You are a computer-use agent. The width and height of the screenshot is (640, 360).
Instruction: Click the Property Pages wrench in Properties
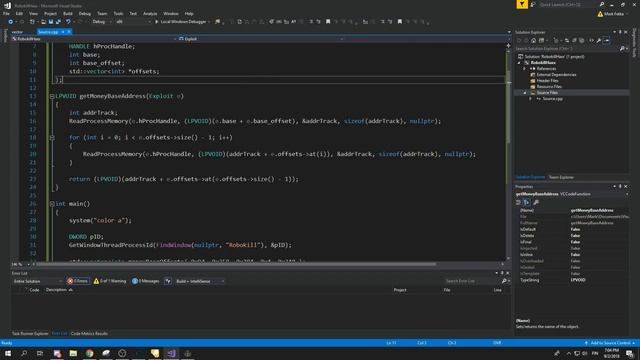tap(536, 202)
